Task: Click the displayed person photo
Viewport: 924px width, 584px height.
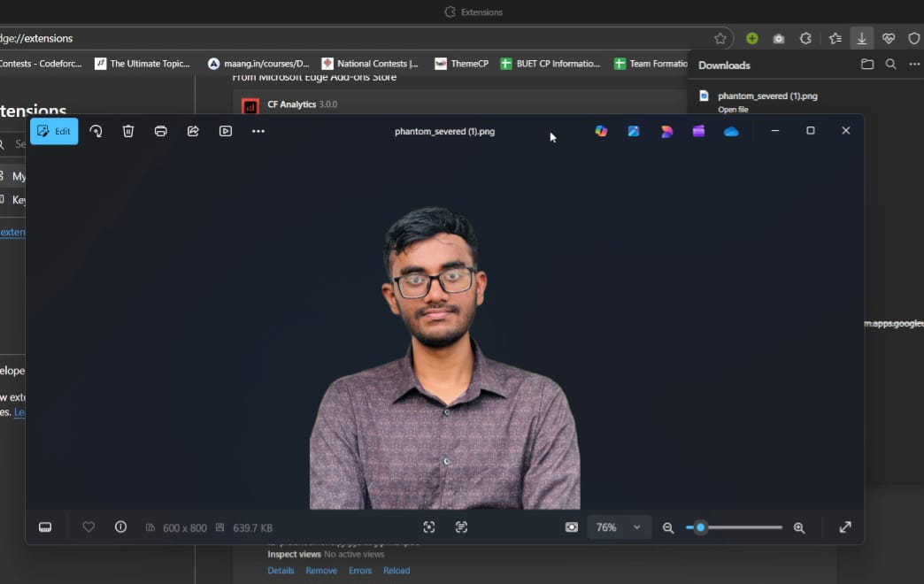Action: coord(445,357)
